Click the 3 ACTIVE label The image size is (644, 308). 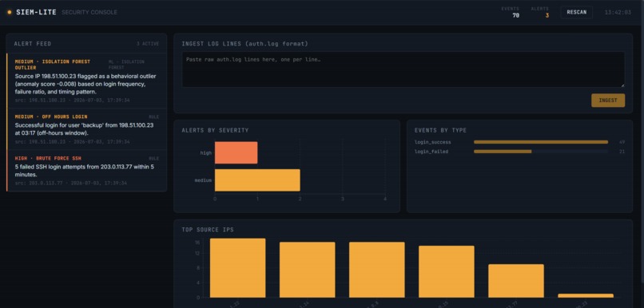tap(148, 43)
